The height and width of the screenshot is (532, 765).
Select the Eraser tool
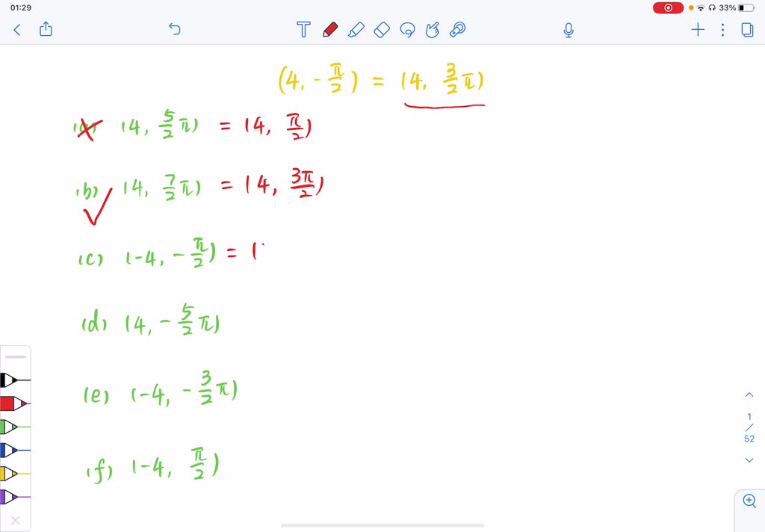382,29
